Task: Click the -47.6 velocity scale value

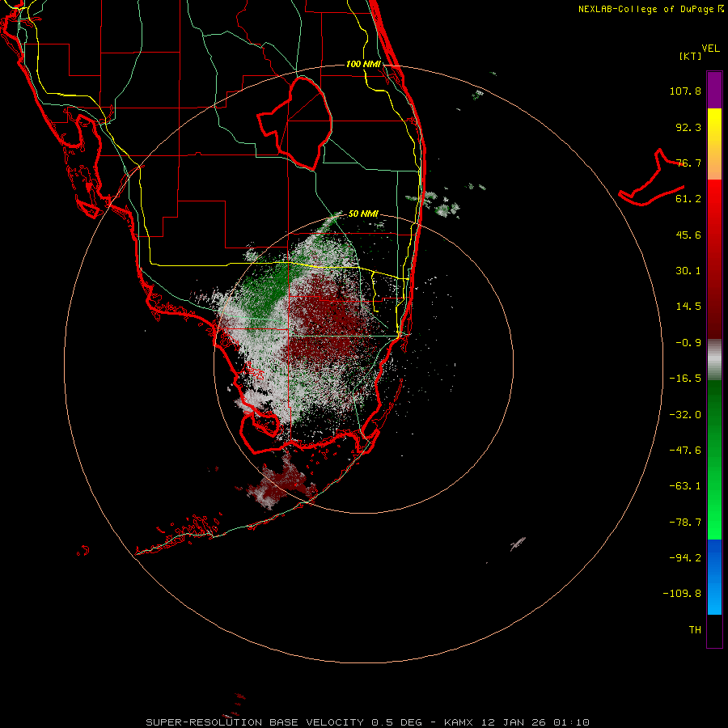Action: [x=685, y=451]
